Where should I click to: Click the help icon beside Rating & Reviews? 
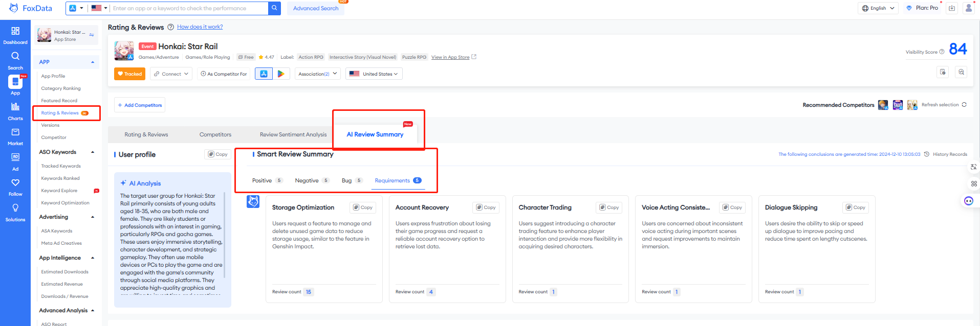tap(171, 27)
